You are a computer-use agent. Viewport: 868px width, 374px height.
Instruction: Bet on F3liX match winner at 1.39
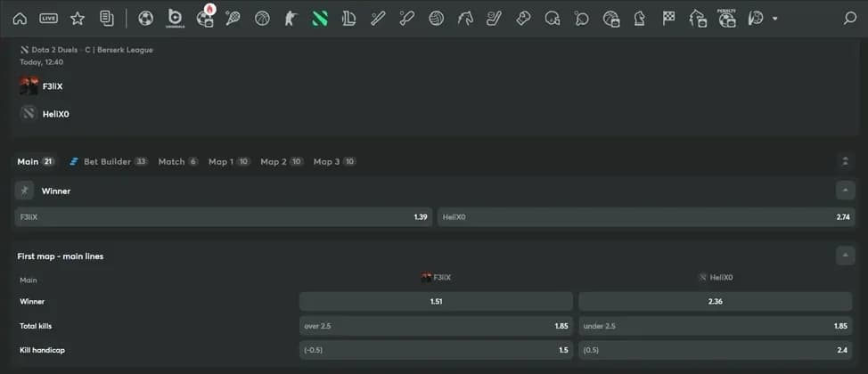click(x=224, y=217)
